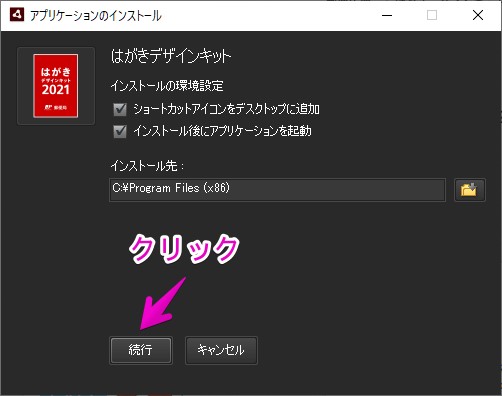
Task: Click the インストールの環境設定 label
Action: [x=167, y=86]
